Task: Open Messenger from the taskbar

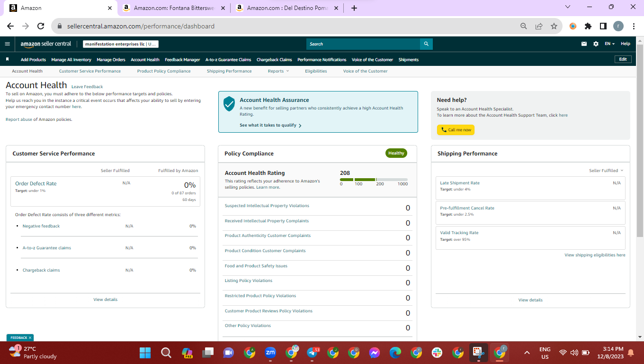Action: [375, 353]
